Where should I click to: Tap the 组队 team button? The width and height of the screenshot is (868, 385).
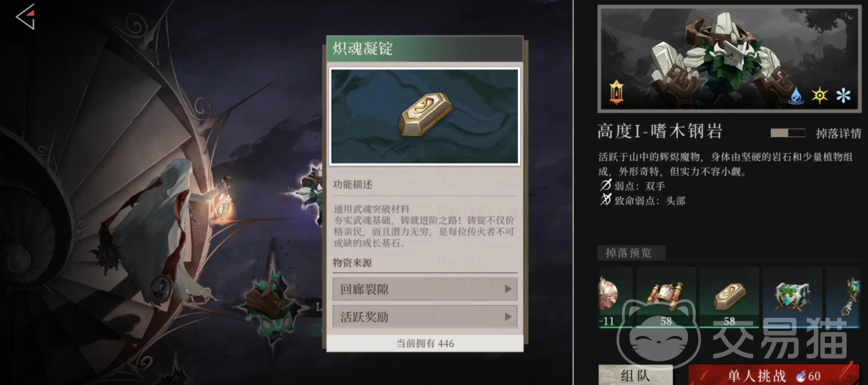(636, 375)
